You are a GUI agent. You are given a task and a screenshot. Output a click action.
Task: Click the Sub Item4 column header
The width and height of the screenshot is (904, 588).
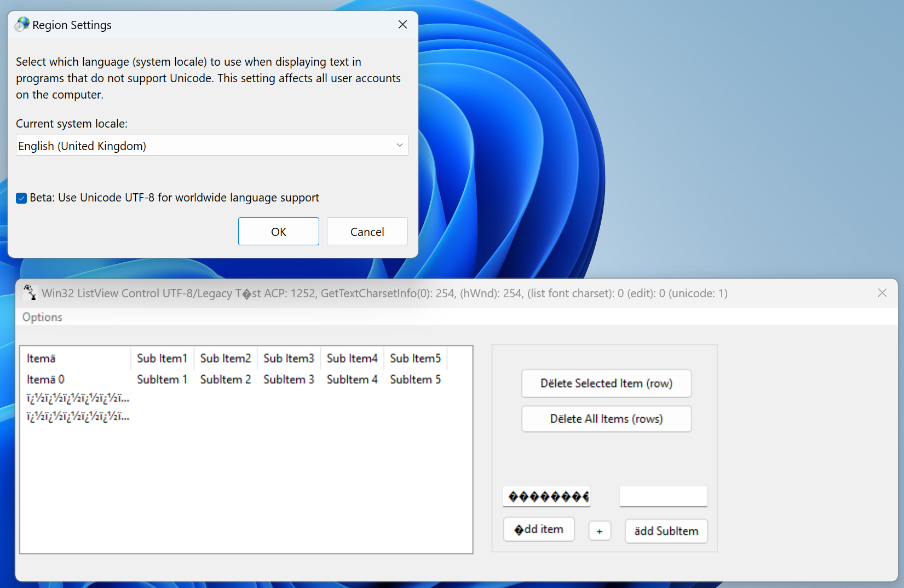[x=352, y=358]
